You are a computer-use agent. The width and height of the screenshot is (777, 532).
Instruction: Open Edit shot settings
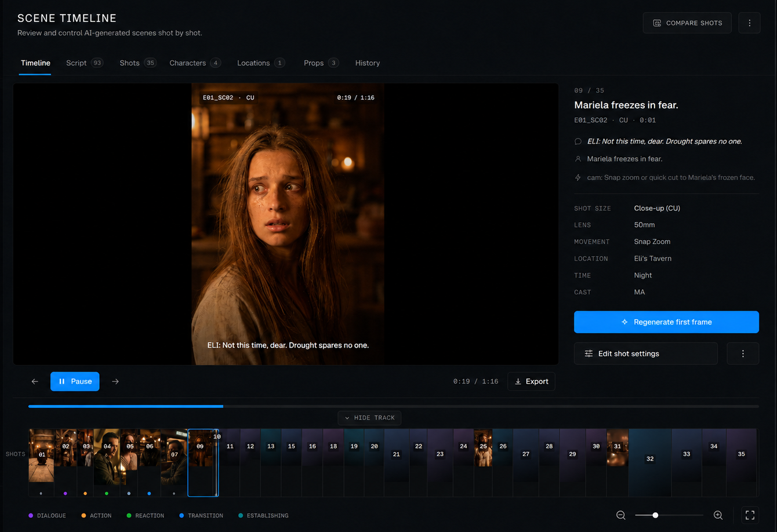(x=646, y=354)
